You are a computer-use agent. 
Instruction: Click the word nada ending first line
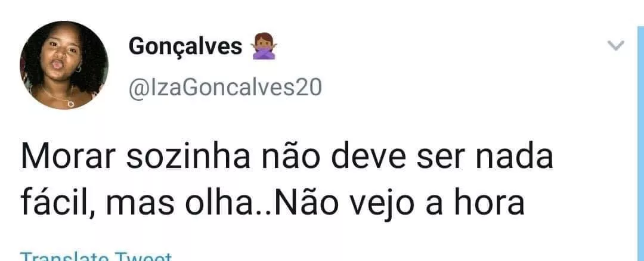coord(514,157)
